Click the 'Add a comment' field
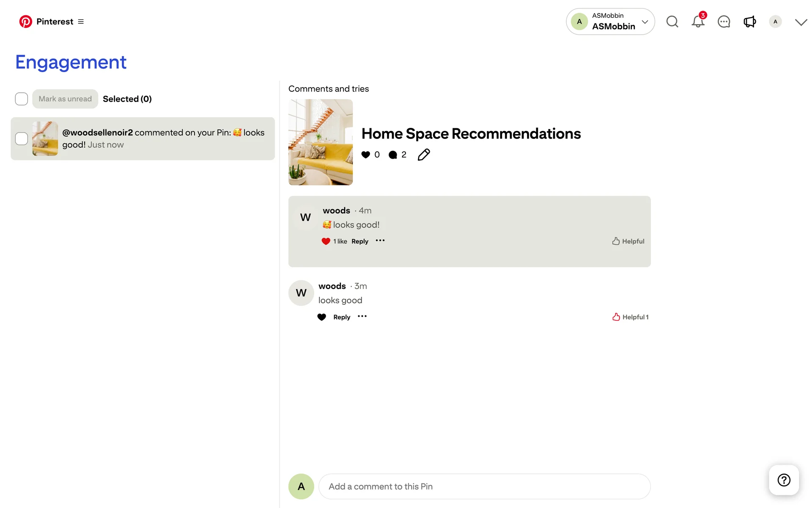 [484, 486]
